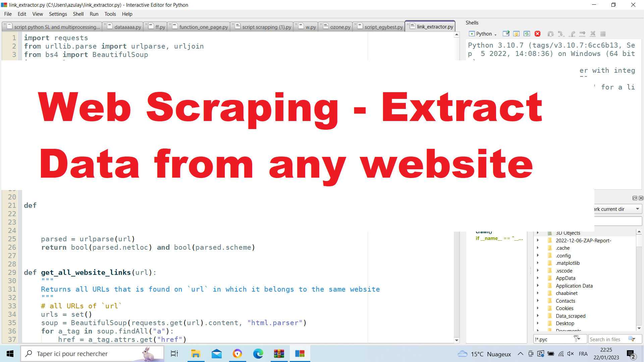Screen dimensions: 644x362
Task: Click the editor scrollbar down arrow
Action: pyautogui.click(x=457, y=340)
